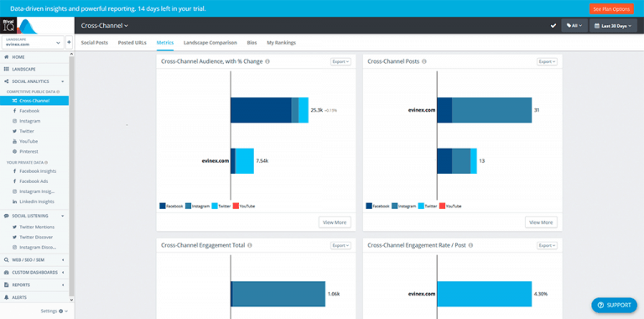Click the evinex.com audience bar
Viewport: 644px width, 319px height.
[242, 161]
